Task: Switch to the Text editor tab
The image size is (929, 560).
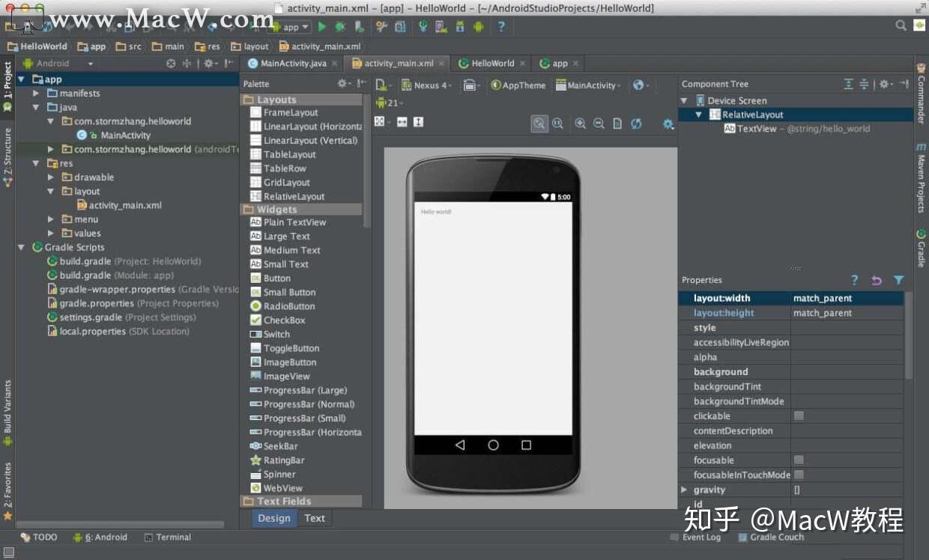Action: tap(315, 518)
